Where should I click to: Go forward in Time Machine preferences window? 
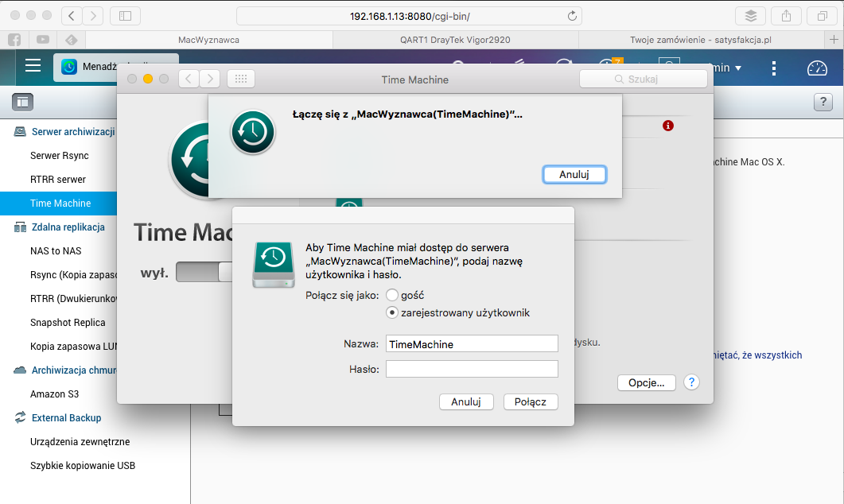(210, 79)
